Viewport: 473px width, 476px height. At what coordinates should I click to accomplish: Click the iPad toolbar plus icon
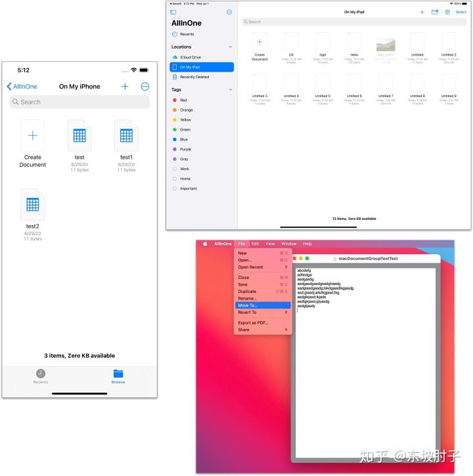[422, 12]
